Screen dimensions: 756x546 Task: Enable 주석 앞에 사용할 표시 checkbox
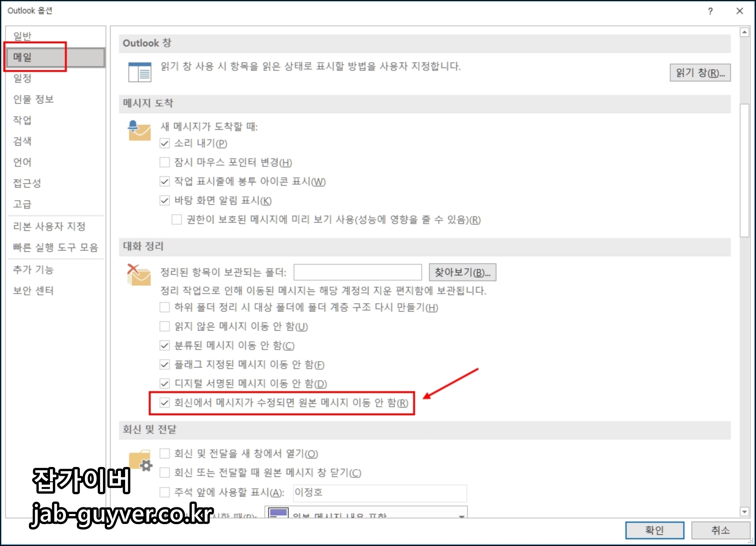coord(165,492)
